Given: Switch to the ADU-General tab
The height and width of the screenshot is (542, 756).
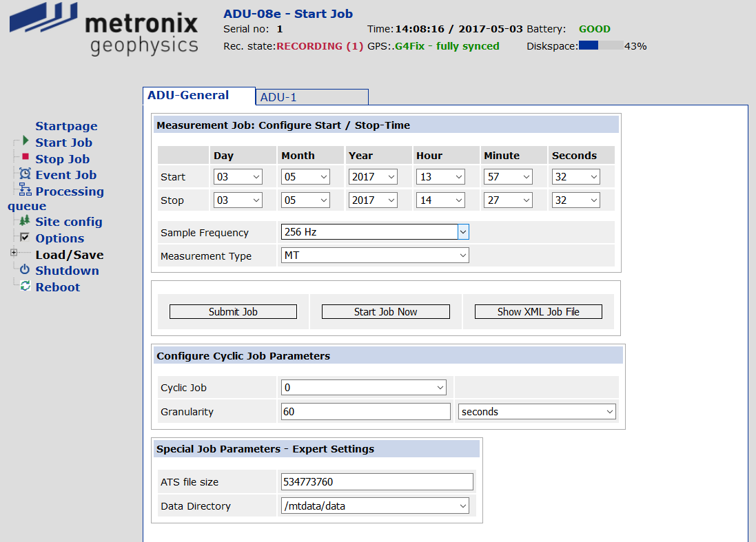Looking at the screenshot, I should [198, 96].
